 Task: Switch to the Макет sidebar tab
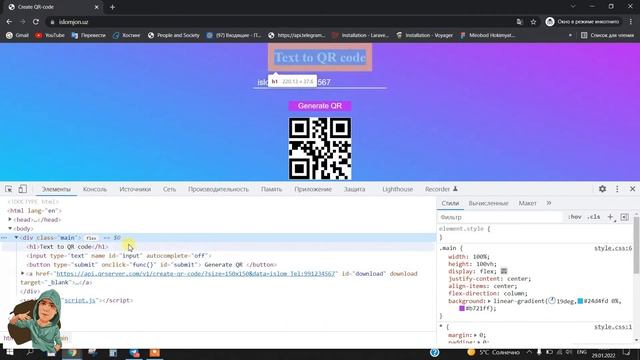(x=527, y=203)
